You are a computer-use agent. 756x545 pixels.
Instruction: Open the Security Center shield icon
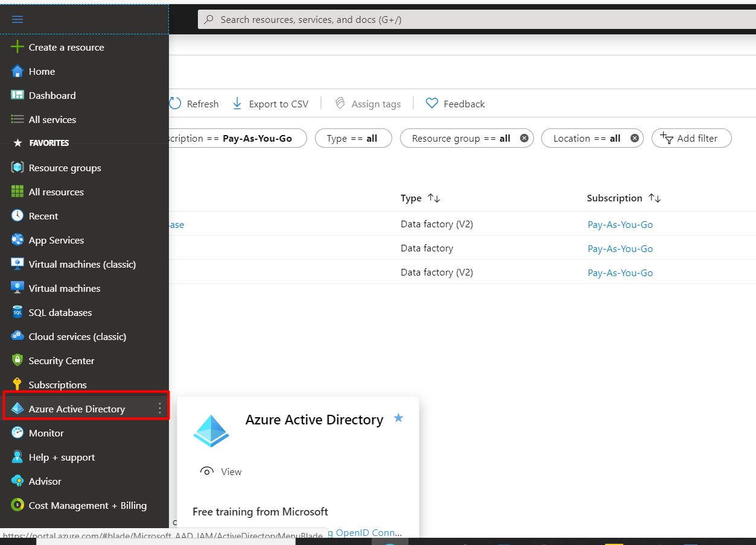coord(17,361)
